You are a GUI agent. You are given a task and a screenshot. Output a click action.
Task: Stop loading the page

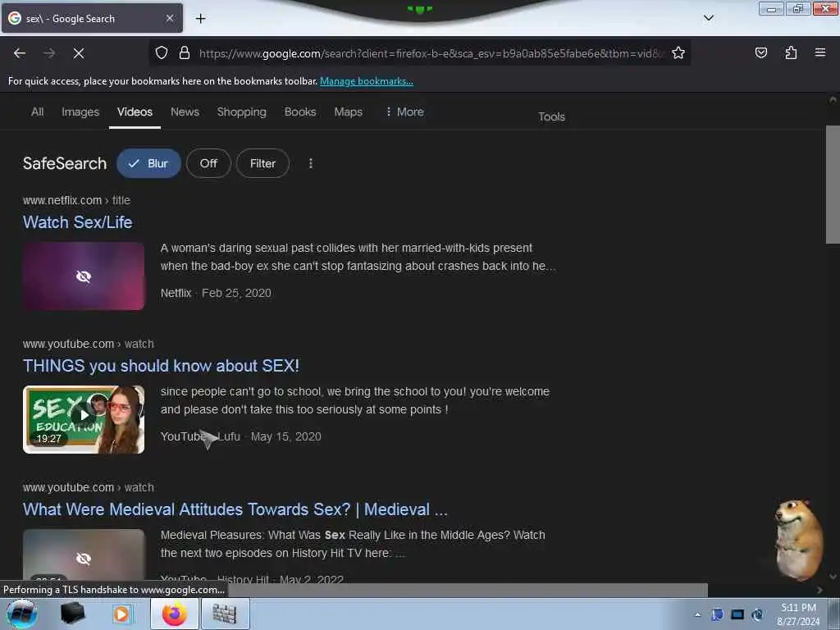78,53
